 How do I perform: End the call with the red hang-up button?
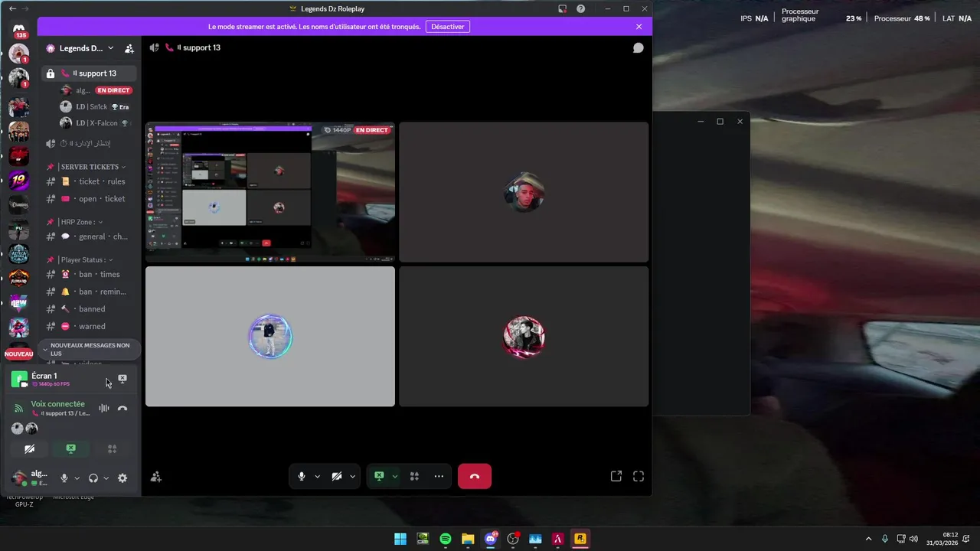coord(475,476)
